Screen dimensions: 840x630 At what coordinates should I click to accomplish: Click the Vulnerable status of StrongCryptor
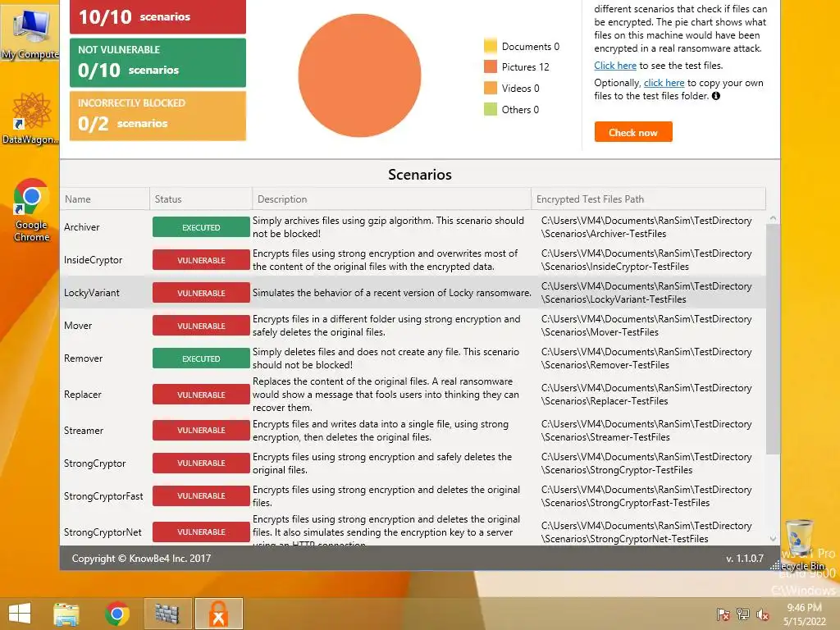tap(201, 463)
